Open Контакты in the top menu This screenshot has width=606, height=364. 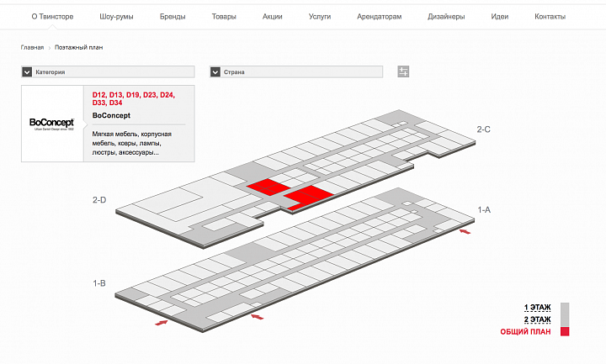pyautogui.click(x=550, y=17)
